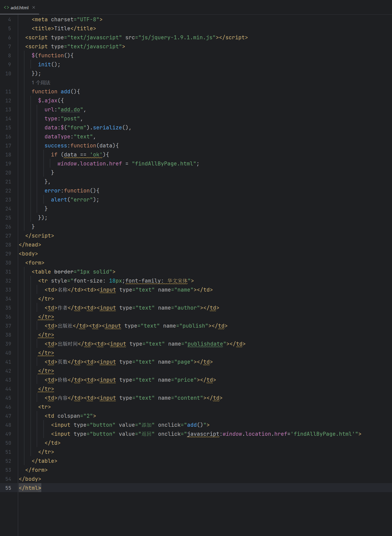The height and width of the screenshot is (536, 392).
Task: Click alert("error") on line 23
Action: click(74, 200)
